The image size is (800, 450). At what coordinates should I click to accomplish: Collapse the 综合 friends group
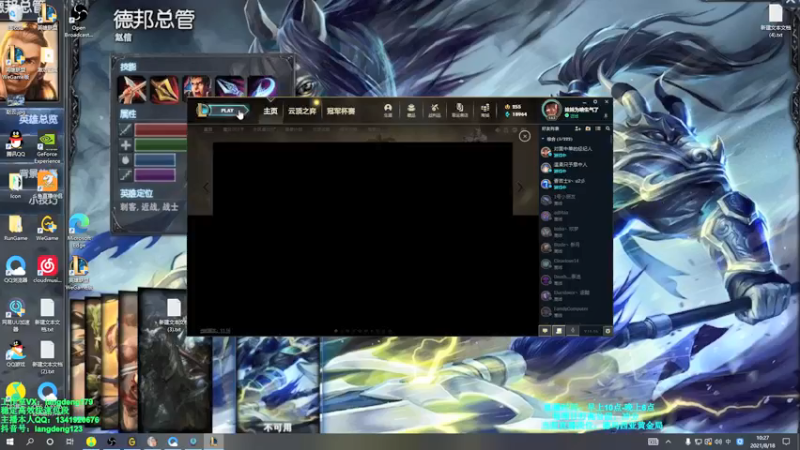click(x=557, y=139)
